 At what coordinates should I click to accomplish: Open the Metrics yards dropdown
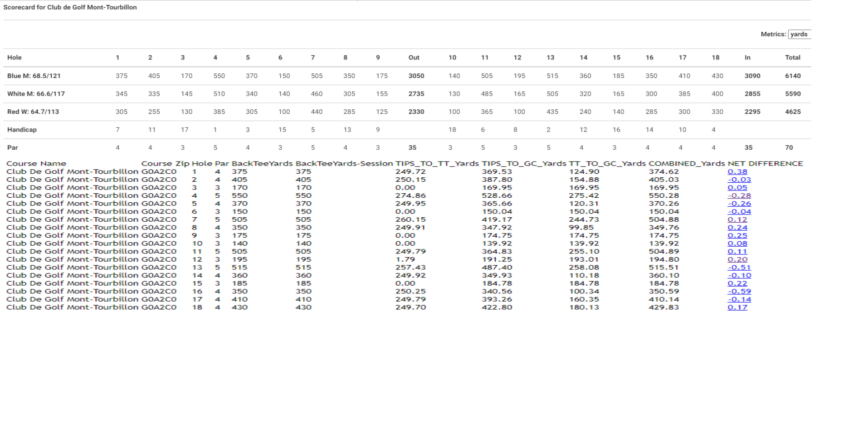pos(800,34)
